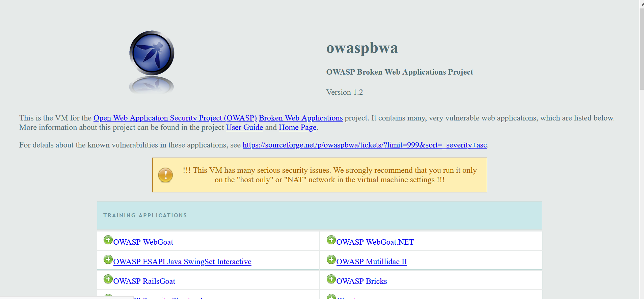This screenshot has height=299, width=644.
Task: Open the project Home Page link
Action: [x=297, y=128]
